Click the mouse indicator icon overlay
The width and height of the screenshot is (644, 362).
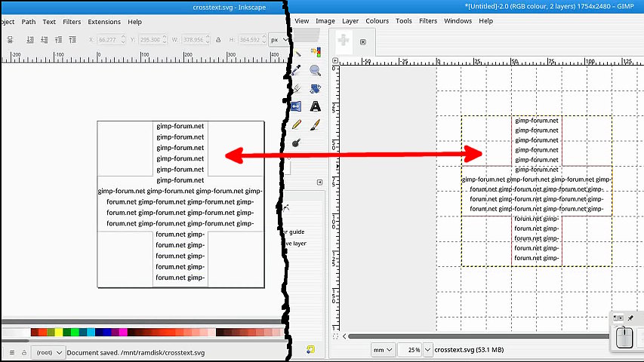(624, 337)
